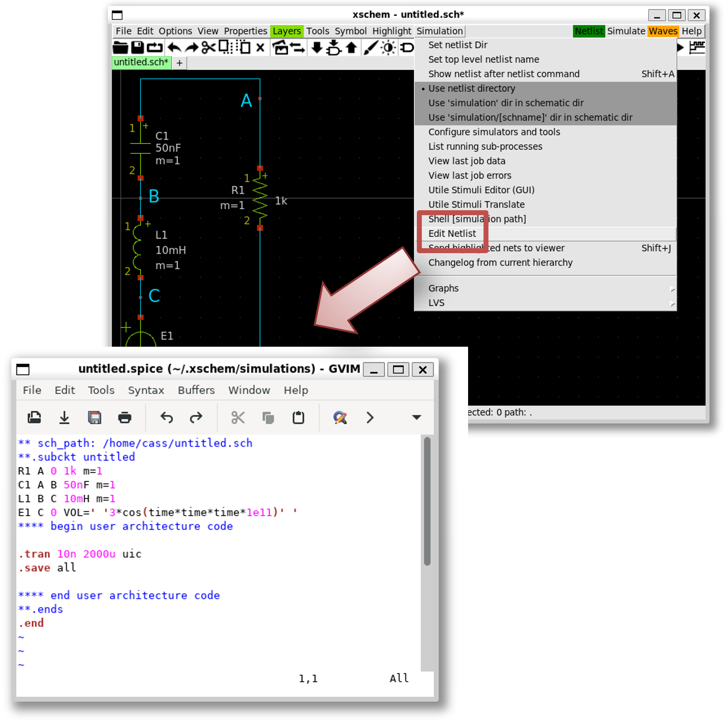Click the GVIM vertical scrollbar
The width and height of the screenshot is (728, 722).
(x=427, y=501)
